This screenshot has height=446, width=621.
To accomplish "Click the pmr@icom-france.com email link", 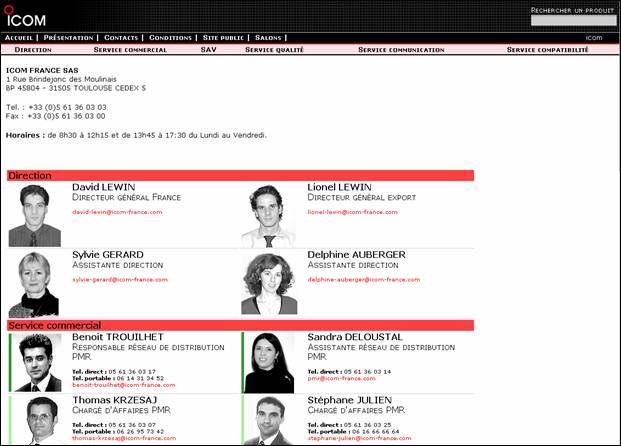I will coord(341,378).
